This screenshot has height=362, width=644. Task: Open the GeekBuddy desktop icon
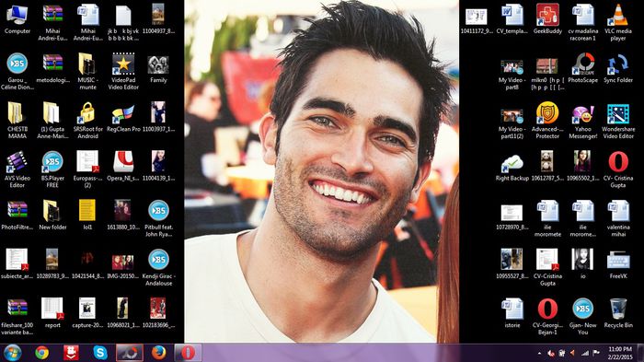(x=547, y=18)
